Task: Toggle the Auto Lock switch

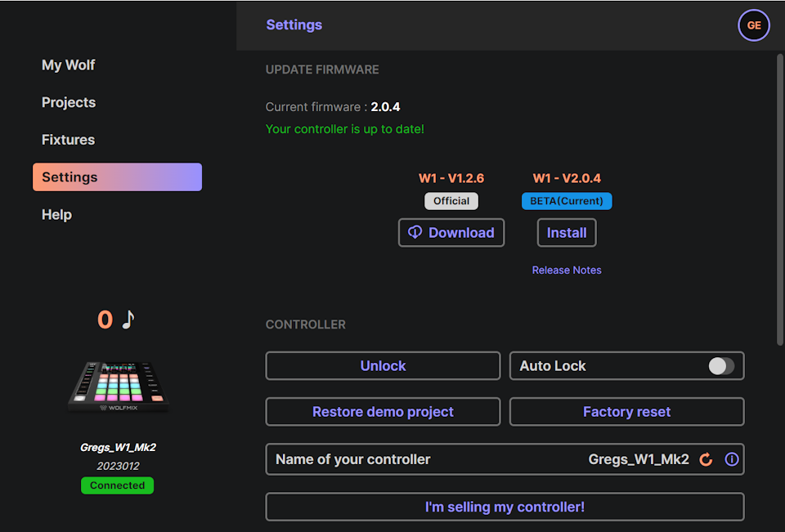Action: 721,366
